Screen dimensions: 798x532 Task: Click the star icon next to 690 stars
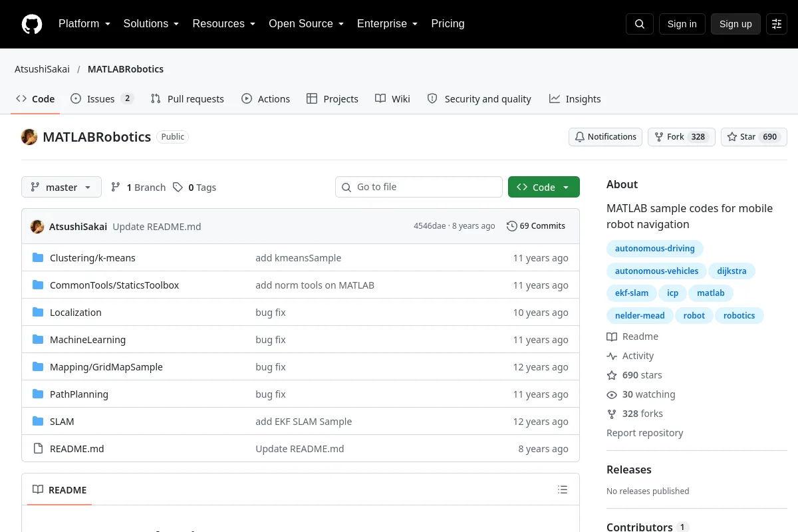pyautogui.click(x=612, y=375)
